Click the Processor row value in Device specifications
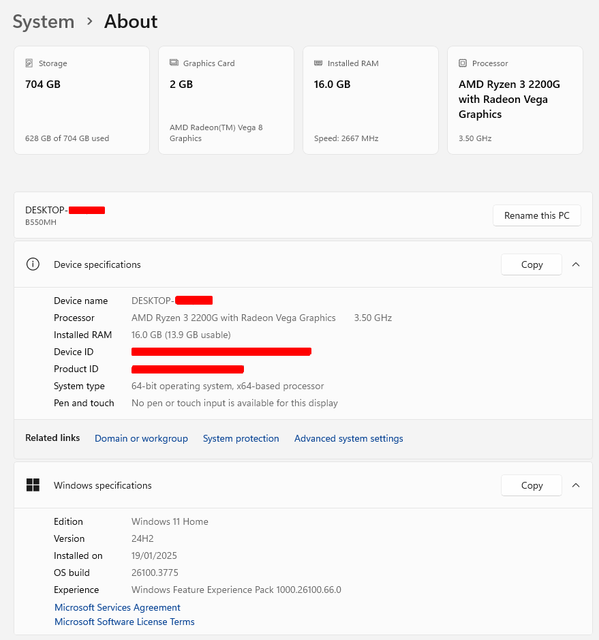Screen dimensions: 599x640 (x=262, y=318)
